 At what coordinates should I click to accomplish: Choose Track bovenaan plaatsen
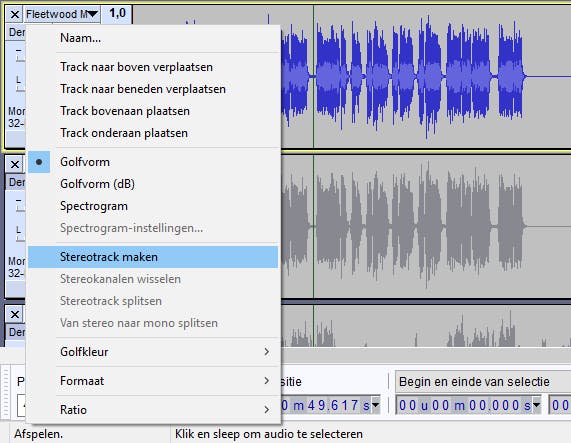pyautogui.click(x=153, y=111)
